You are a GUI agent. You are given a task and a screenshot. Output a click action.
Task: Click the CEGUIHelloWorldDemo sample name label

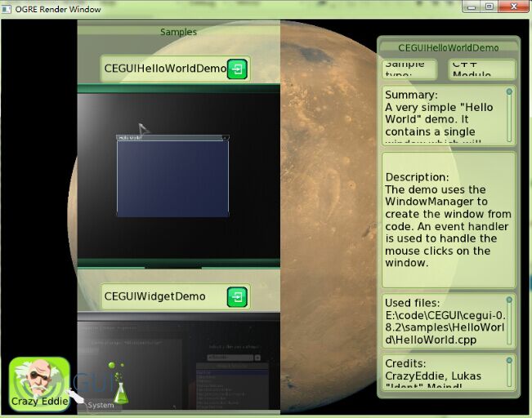[165, 69]
